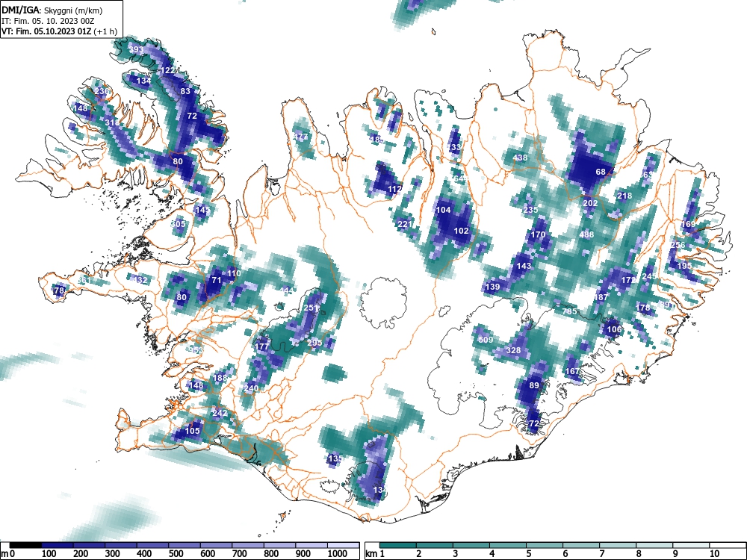Click the visibility value '218'
The image size is (747, 560).
point(624,196)
